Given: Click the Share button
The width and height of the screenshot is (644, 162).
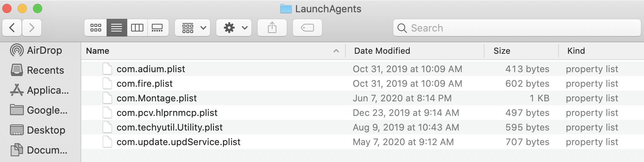Looking at the screenshot, I should [x=272, y=28].
